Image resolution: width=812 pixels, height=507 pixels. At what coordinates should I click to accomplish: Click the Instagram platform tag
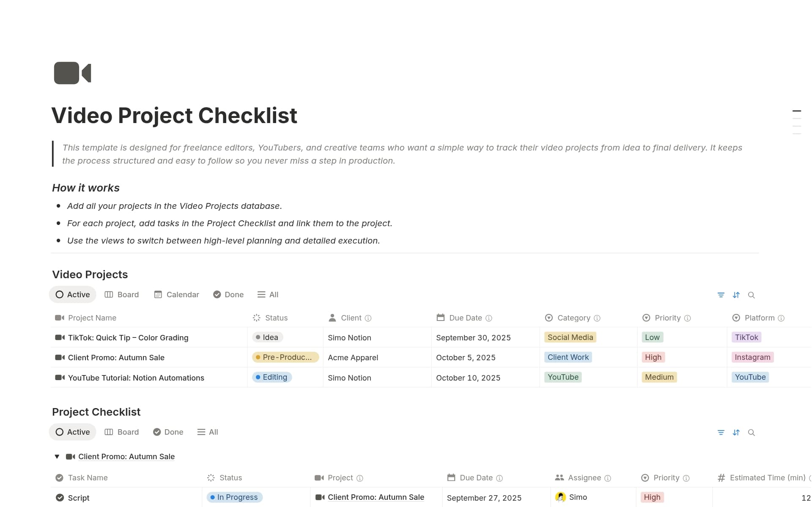pos(752,357)
